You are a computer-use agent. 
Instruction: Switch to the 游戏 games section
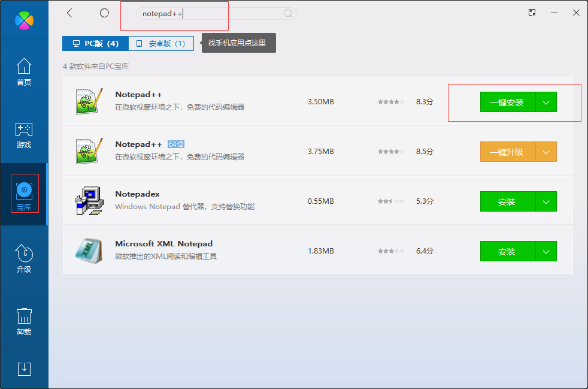point(24,133)
